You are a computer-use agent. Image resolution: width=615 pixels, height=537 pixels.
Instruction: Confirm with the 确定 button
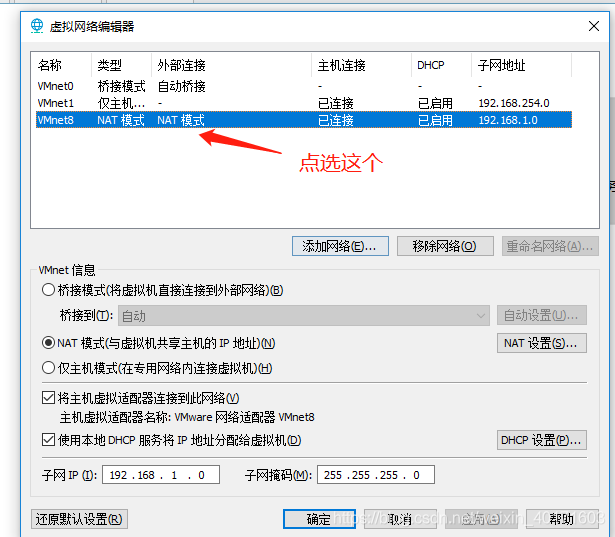tap(319, 519)
